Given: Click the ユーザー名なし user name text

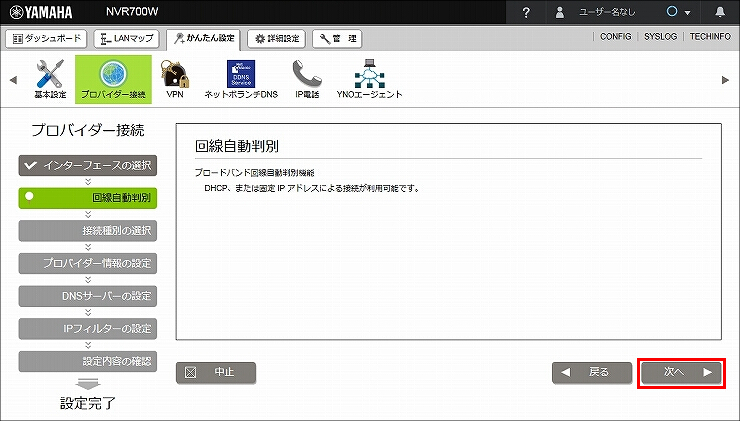Looking at the screenshot, I should click(x=607, y=12).
